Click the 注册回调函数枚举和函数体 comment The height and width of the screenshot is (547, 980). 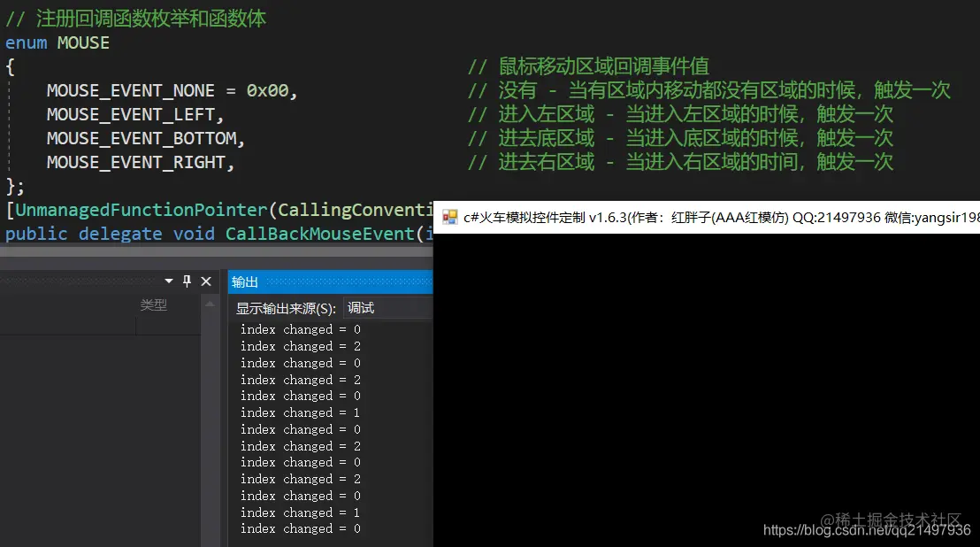point(133,17)
